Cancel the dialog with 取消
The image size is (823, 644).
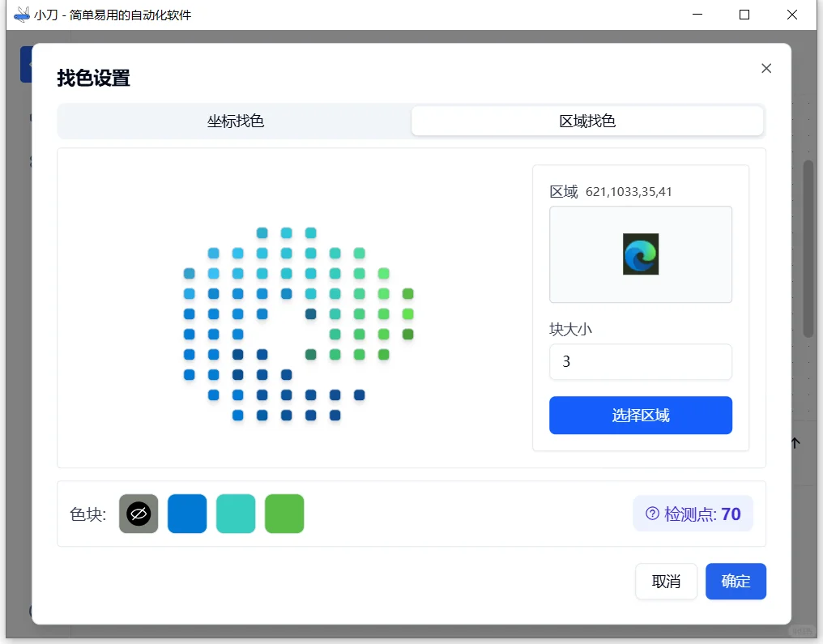(x=666, y=581)
